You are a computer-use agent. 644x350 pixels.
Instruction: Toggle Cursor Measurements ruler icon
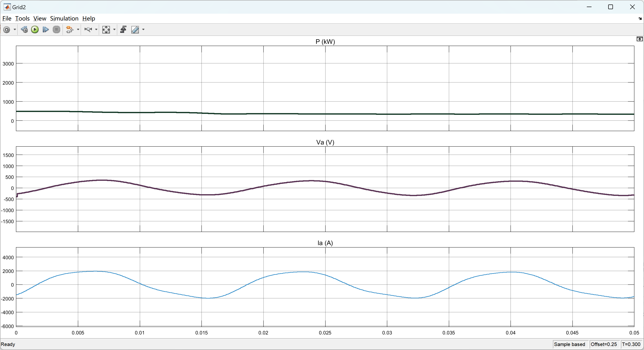[x=135, y=29]
